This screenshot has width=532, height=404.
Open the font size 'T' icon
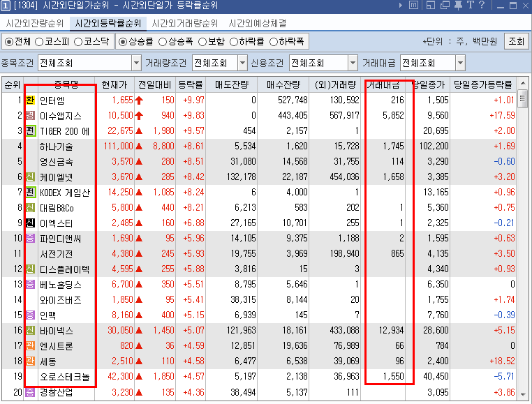pyautogui.click(x=471, y=5)
